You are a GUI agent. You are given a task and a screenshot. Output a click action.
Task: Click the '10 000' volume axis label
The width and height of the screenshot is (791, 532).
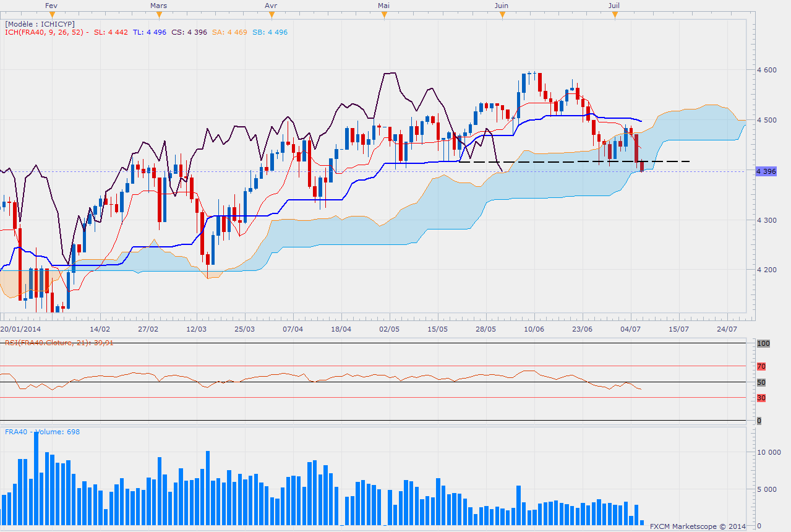click(x=769, y=452)
